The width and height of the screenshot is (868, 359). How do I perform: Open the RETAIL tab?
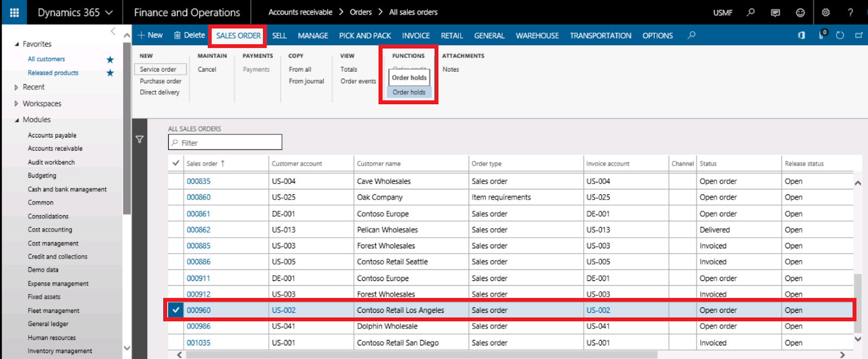tap(452, 35)
